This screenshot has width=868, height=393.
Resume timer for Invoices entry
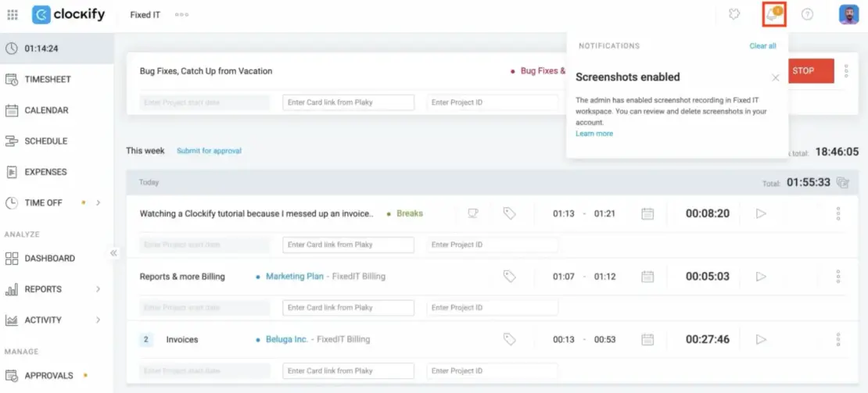[x=761, y=339]
